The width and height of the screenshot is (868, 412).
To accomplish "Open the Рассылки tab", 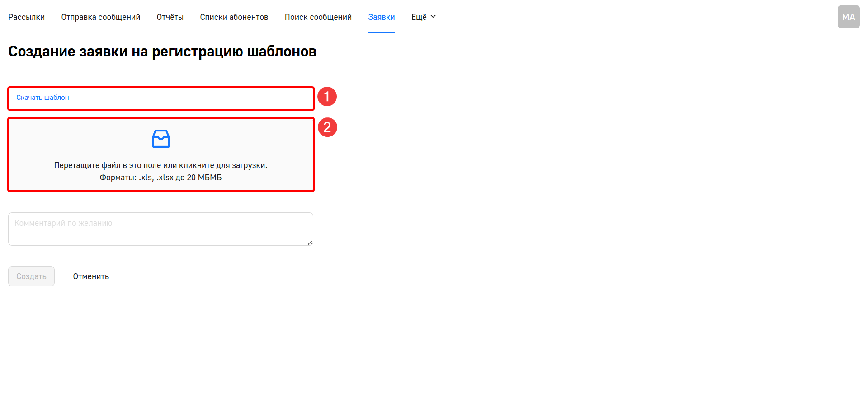I will [x=26, y=17].
